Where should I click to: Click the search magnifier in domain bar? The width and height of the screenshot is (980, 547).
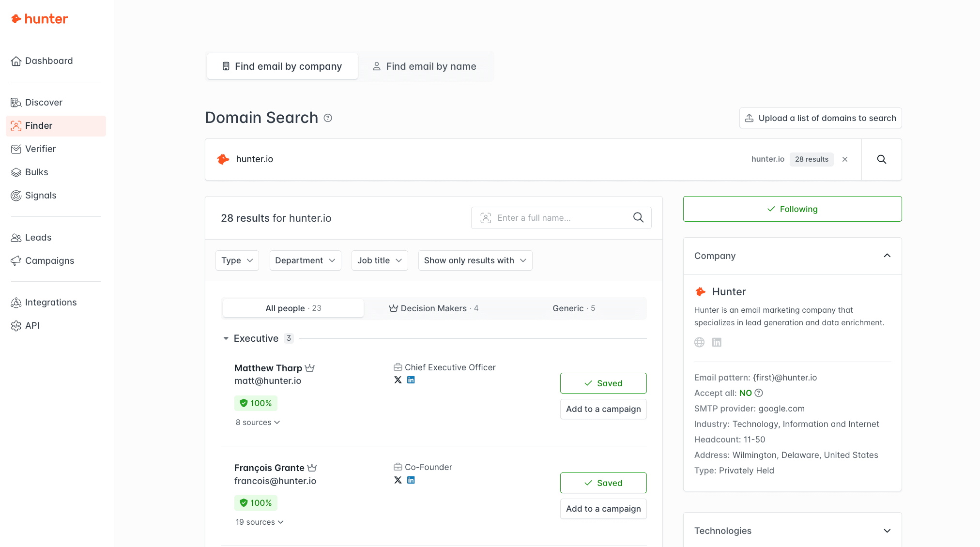click(881, 159)
